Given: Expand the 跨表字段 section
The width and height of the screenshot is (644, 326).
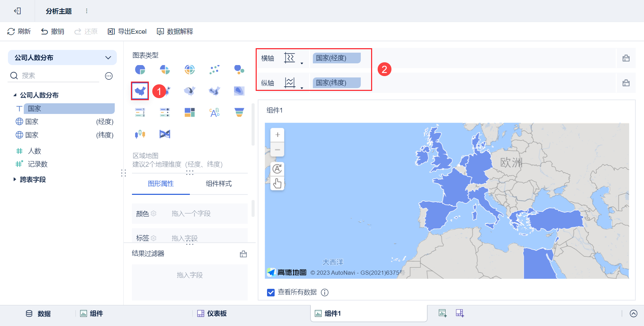Looking at the screenshot, I should click(15, 179).
